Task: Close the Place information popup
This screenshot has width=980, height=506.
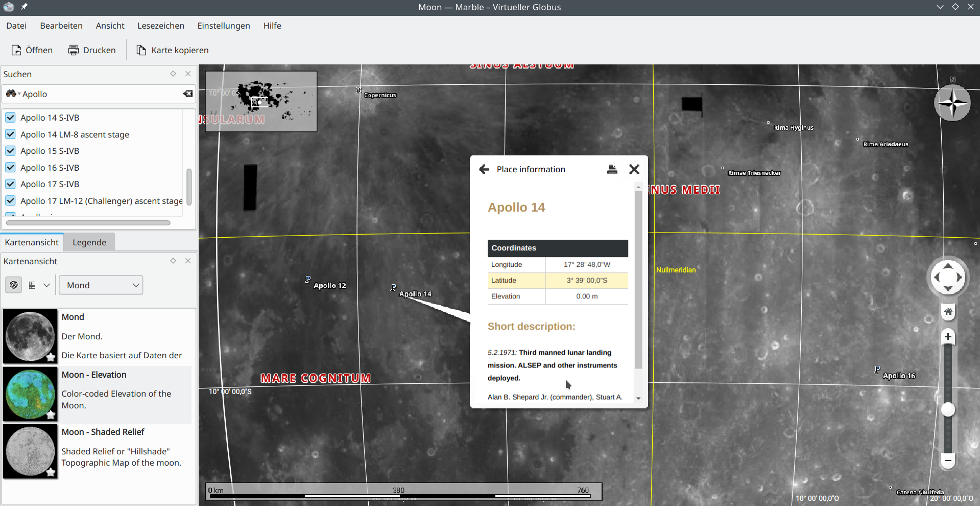Action: (634, 169)
